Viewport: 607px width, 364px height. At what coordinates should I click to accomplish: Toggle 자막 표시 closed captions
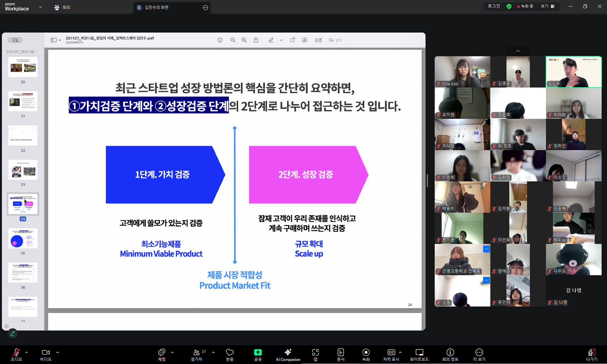391,354
